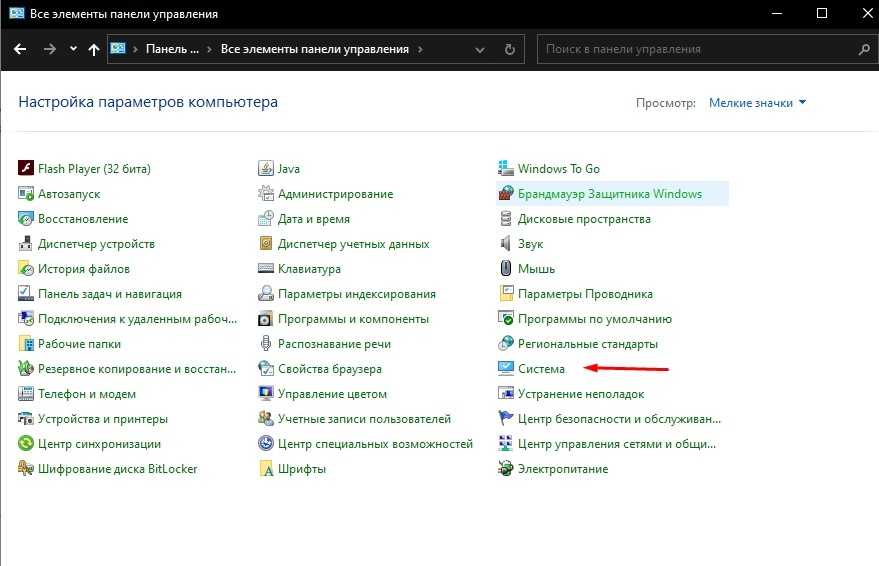Click the Поиск в панели управления field
The height and width of the screenshot is (566, 879).
[695, 49]
